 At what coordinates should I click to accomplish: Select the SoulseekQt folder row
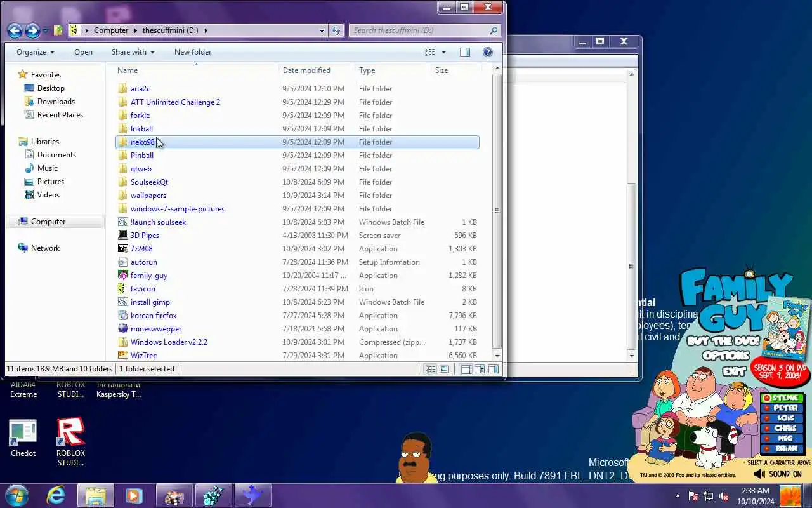[x=297, y=182]
